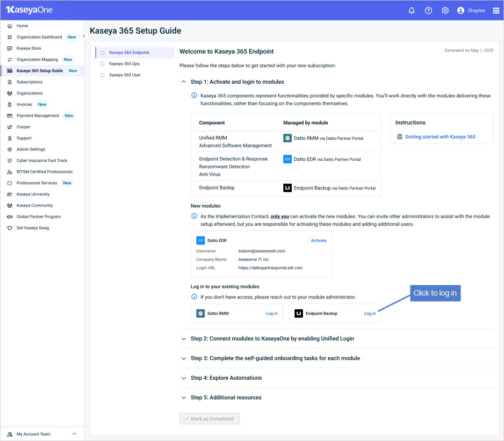Open the app launcher grid icon

496,11
